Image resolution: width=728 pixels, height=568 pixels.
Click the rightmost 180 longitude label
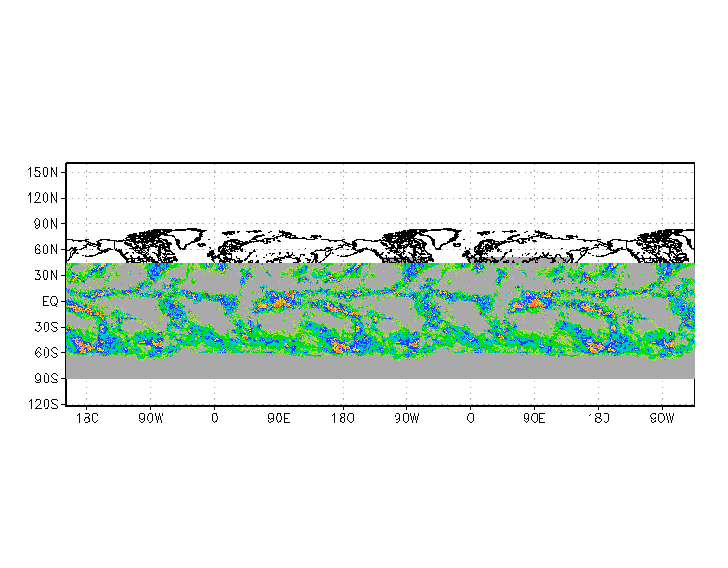point(597,419)
